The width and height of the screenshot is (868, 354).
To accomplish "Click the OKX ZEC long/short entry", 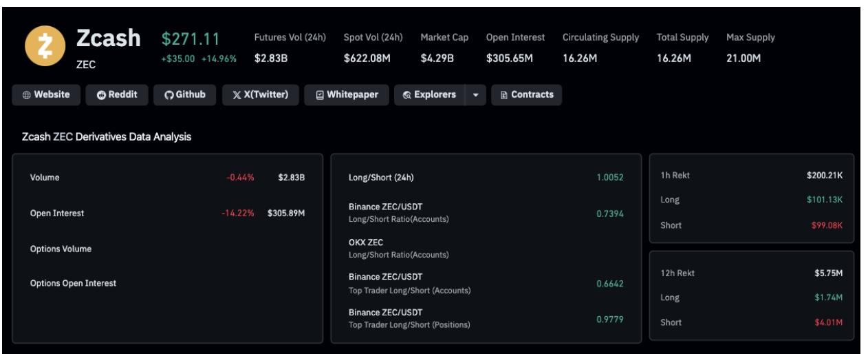I will click(x=398, y=248).
